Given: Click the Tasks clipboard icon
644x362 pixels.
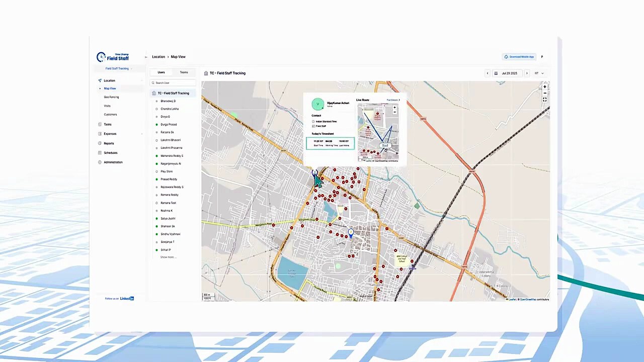Looking at the screenshot, I should tap(100, 124).
